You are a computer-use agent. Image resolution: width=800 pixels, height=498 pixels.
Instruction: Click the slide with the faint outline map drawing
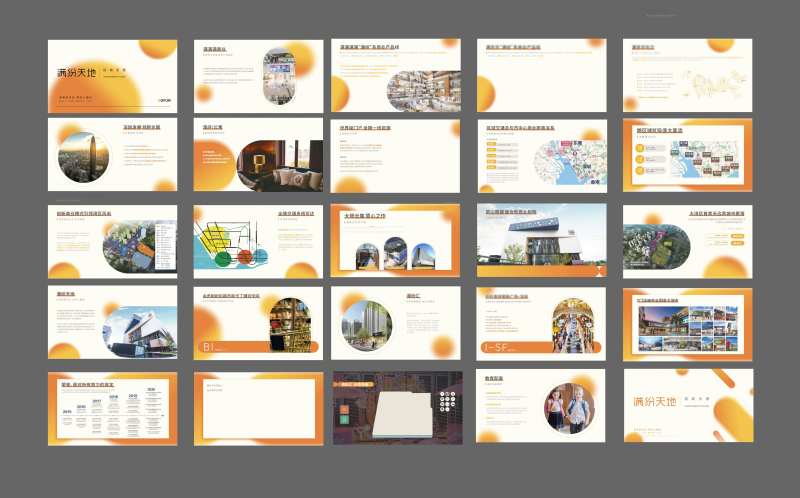coord(687,76)
